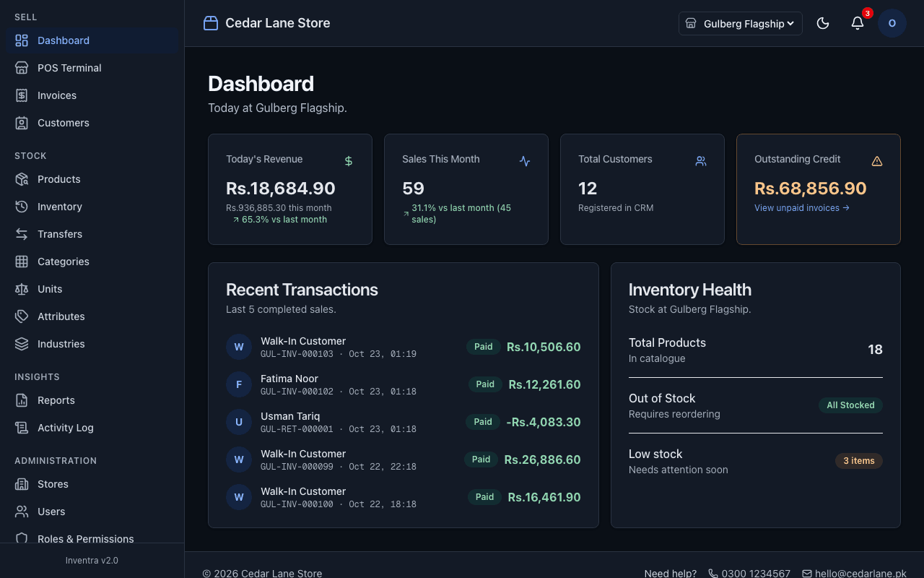Click phone number 0300 1234567
This screenshot has width=924, height=578.
(749, 574)
